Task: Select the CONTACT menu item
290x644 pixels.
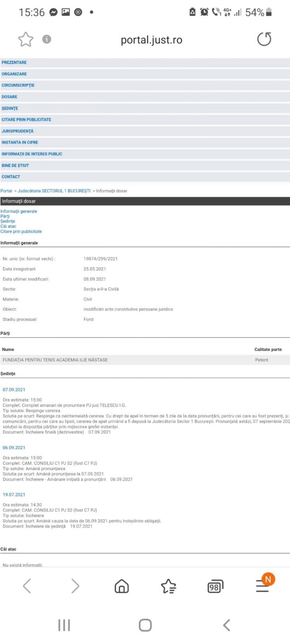Action: click(11, 177)
